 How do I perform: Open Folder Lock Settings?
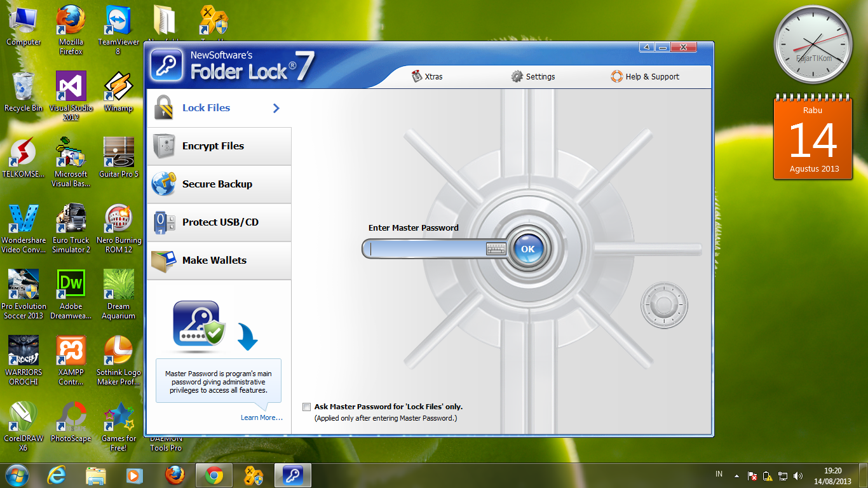533,76
